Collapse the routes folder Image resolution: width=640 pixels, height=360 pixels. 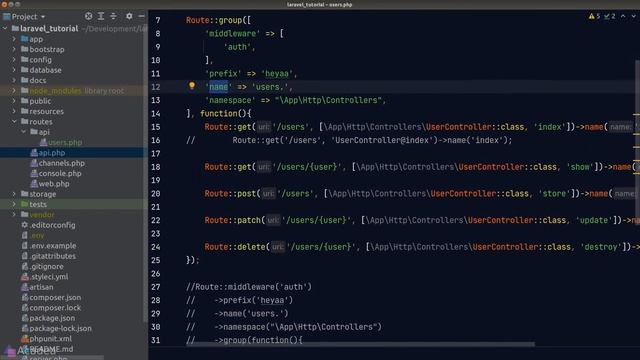point(14,122)
